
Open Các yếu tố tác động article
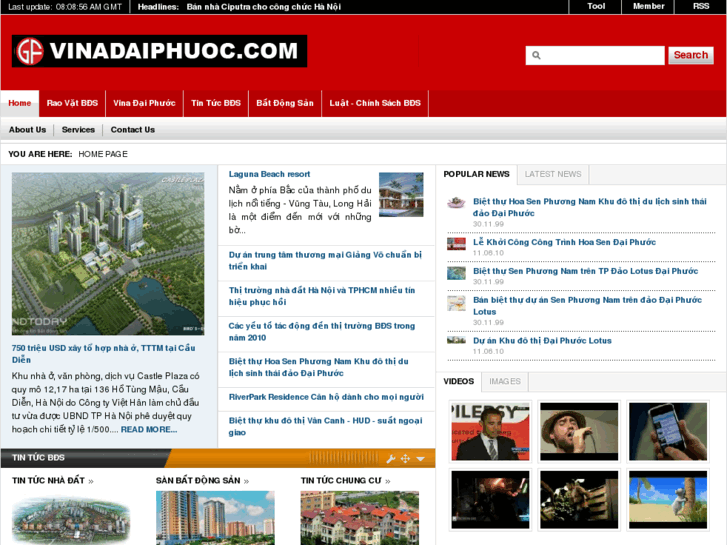point(322,332)
